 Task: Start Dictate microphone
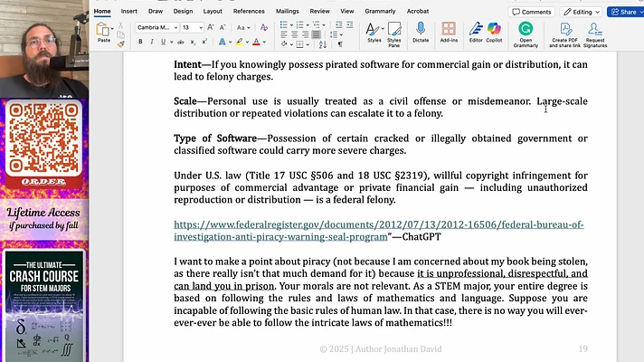pyautogui.click(x=421, y=32)
